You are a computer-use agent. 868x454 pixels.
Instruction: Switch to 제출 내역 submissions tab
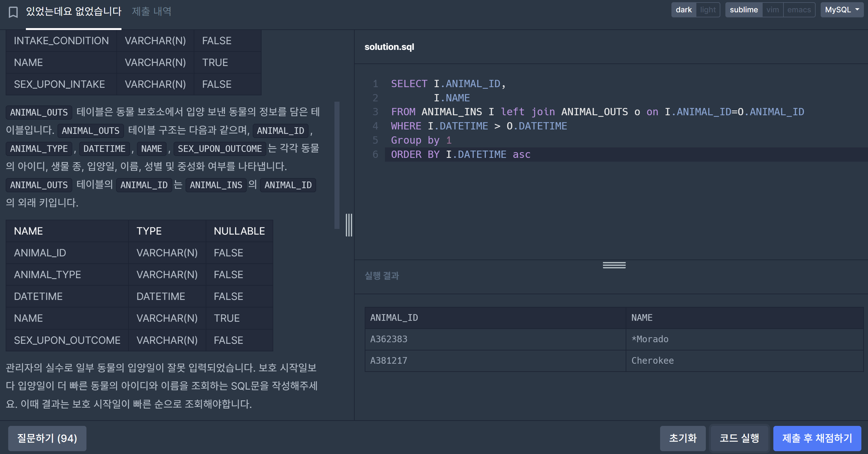point(151,12)
